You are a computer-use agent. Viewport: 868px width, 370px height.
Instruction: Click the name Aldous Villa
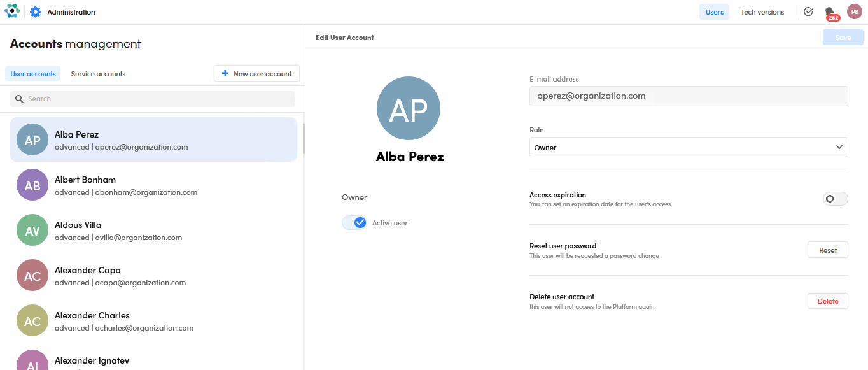(x=78, y=225)
